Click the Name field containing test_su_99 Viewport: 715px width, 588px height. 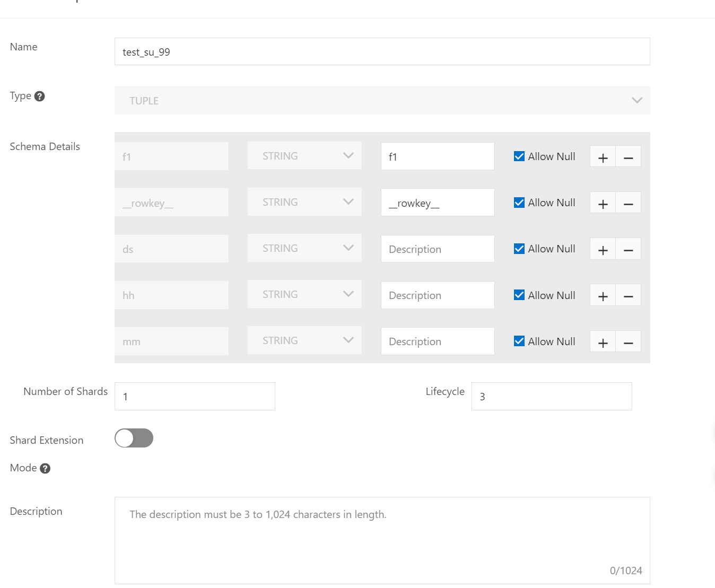(x=382, y=52)
